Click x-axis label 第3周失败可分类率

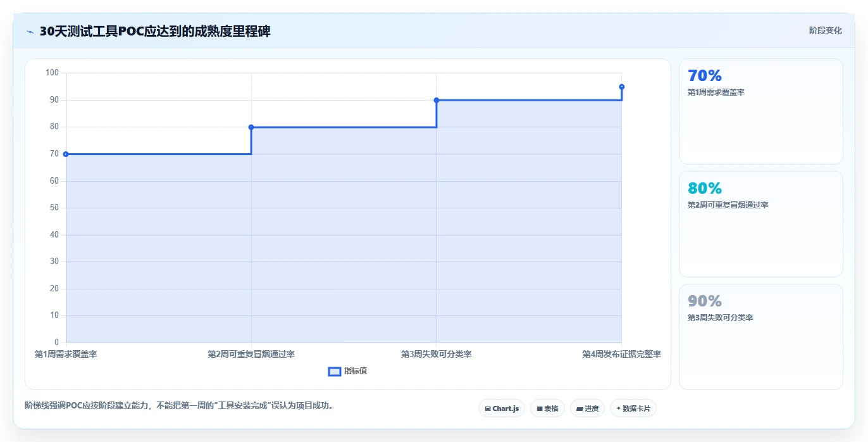437,354
